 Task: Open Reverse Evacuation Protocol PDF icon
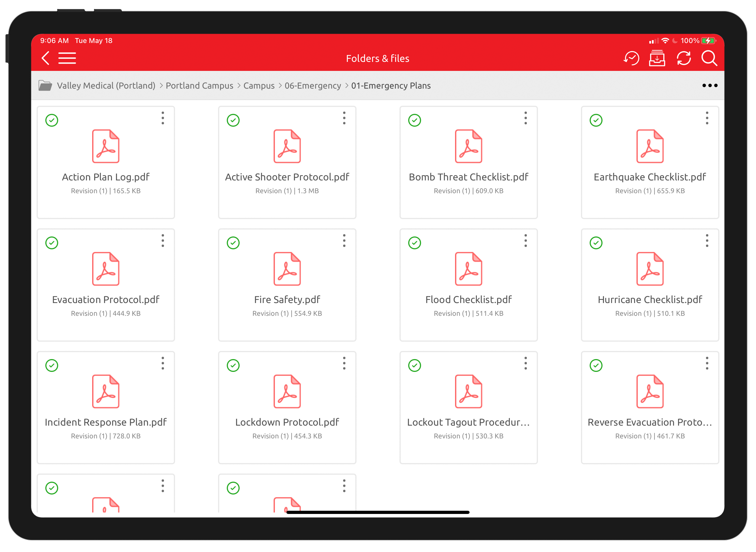[x=650, y=392]
